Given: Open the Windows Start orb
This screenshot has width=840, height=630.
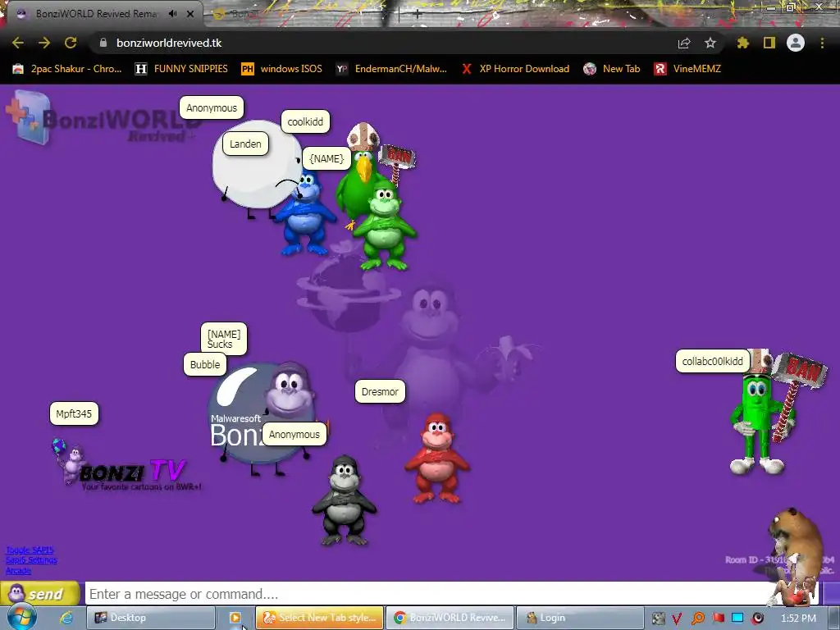Looking at the screenshot, I should click(21, 618).
